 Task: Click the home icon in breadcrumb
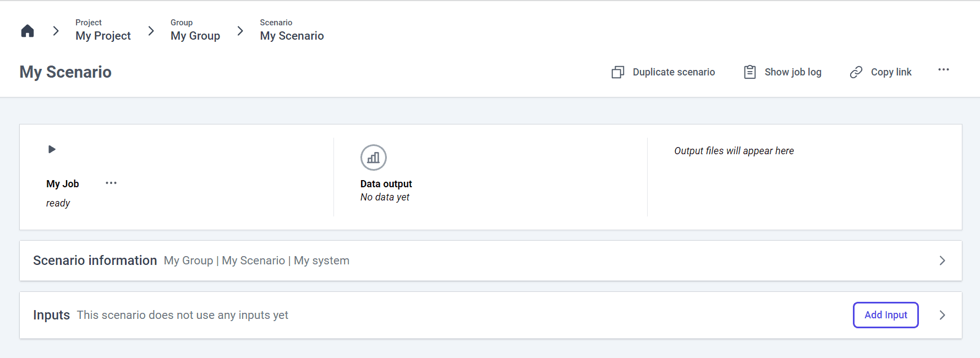click(x=28, y=31)
